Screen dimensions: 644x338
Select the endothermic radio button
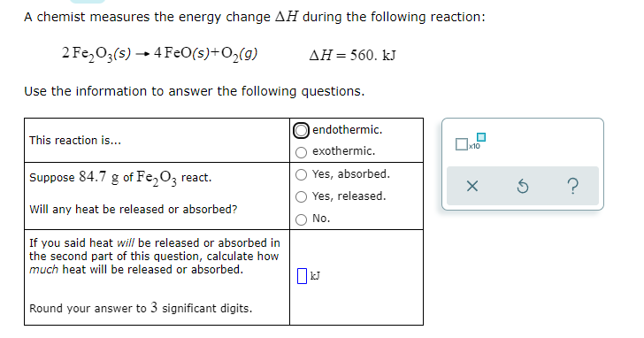point(301,131)
